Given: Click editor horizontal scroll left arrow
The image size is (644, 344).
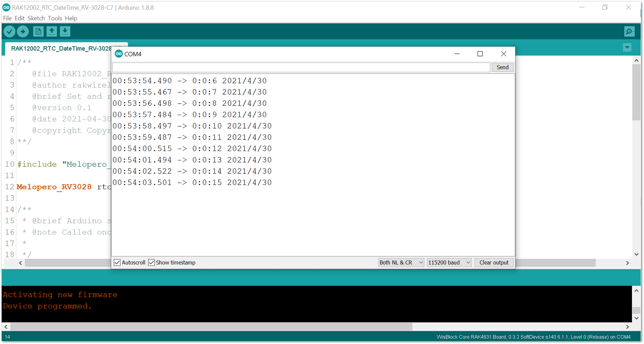Looking at the screenshot, I should coord(20,263).
